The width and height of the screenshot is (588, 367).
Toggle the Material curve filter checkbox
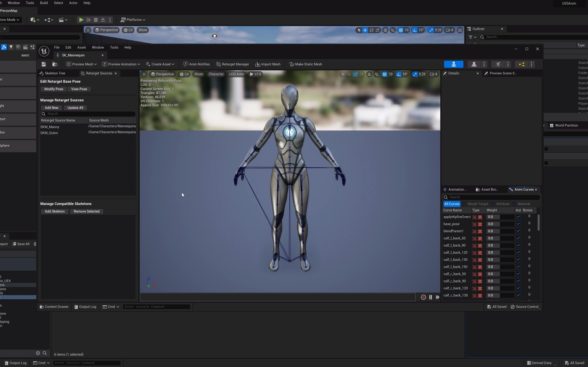click(514, 204)
